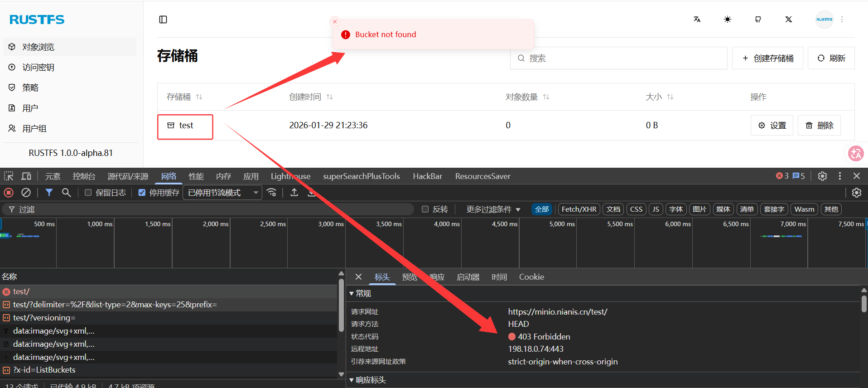The height and width of the screenshot is (388, 868).
Task: Clear the network log
Action: [x=26, y=193]
